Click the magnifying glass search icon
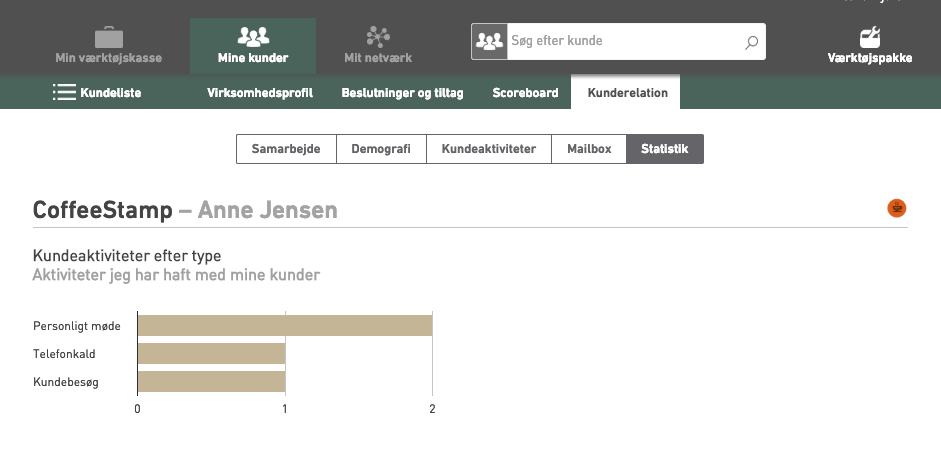The width and height of the screenshot is (941, 451). [751, 42]
